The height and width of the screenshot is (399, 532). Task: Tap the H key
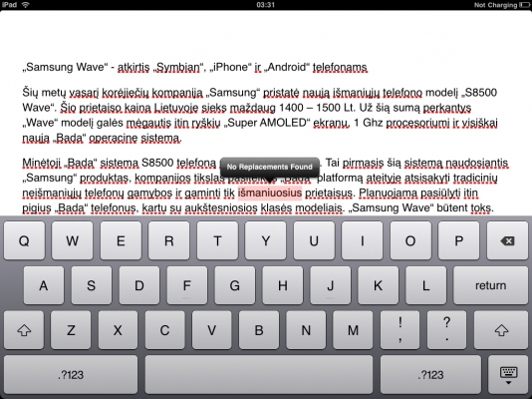coord(283,285)
